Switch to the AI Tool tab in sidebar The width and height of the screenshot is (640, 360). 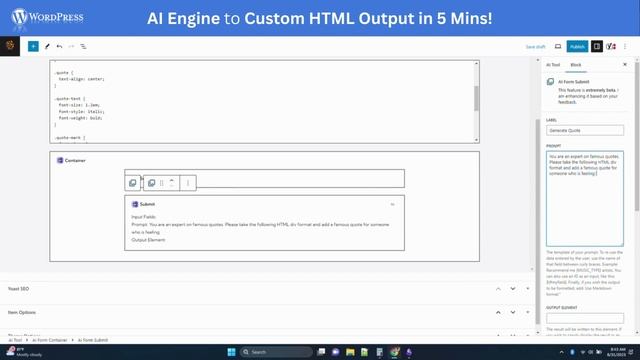coord(553,65)
